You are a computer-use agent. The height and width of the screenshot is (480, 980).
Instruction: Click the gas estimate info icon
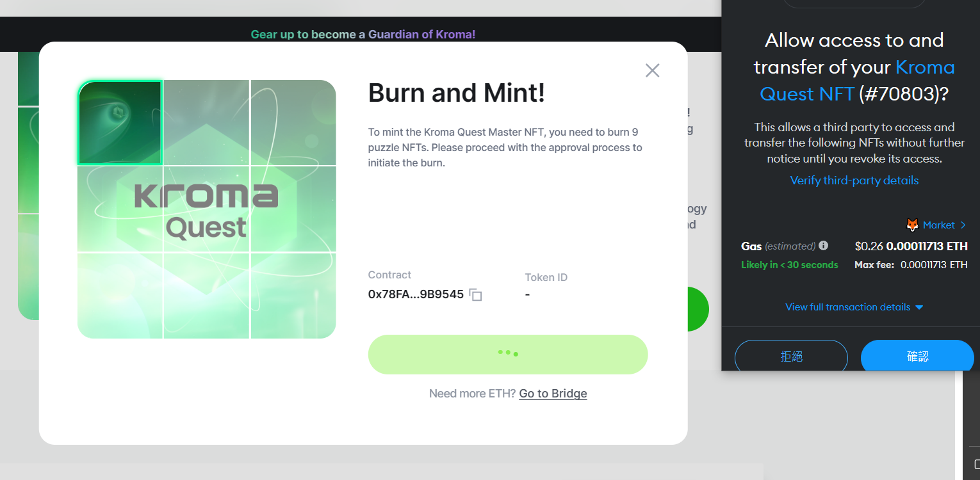pyautogui.click(x=823, y=246)
